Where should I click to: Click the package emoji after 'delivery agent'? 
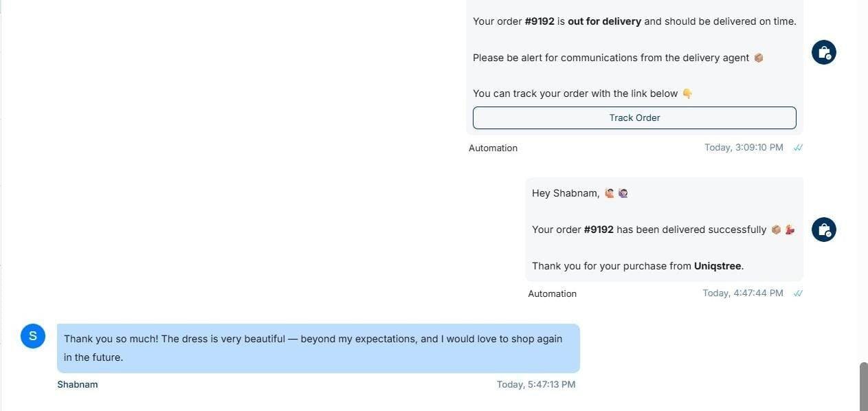tap(759, 58)
